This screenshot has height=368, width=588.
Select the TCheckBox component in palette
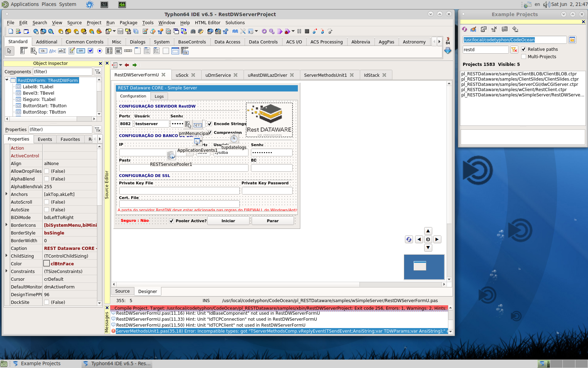[x=90, y=51]
